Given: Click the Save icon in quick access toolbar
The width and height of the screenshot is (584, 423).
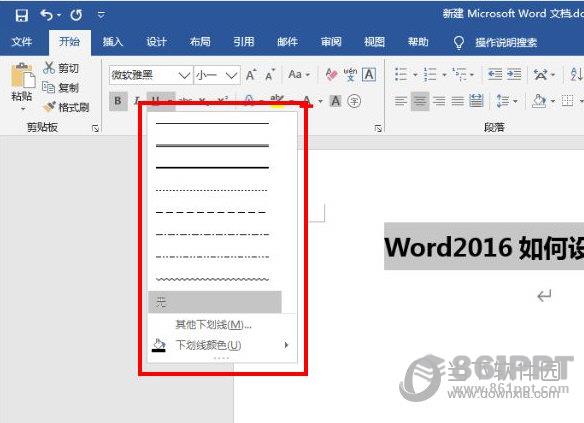Looking at the screenshot, I should (x=21, y=15).
